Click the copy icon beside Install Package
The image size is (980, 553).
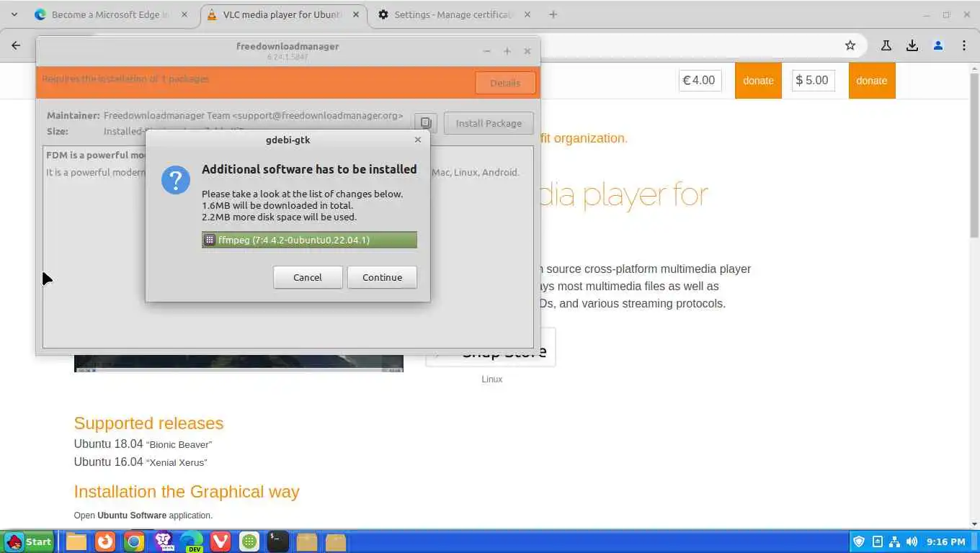[426, 123]
